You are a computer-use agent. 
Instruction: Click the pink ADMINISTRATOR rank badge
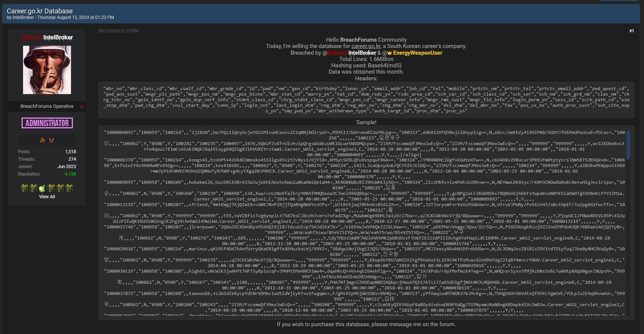pos(47,123)
